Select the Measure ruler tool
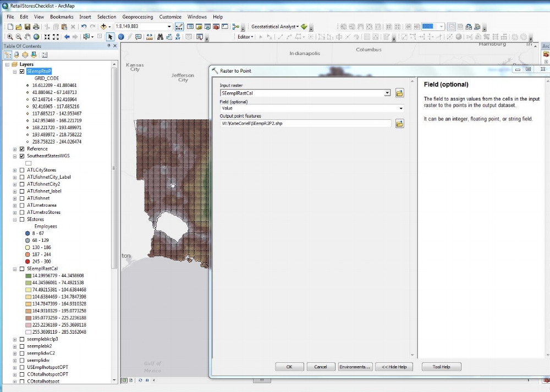 click(150, 37)
